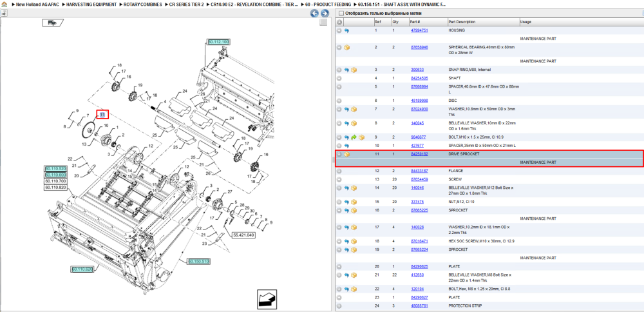Expand the plus icon in PROTECTION STRIP row
Image resolution: width=644 pixels, height=312 pixels.
(x=339, y=306)
